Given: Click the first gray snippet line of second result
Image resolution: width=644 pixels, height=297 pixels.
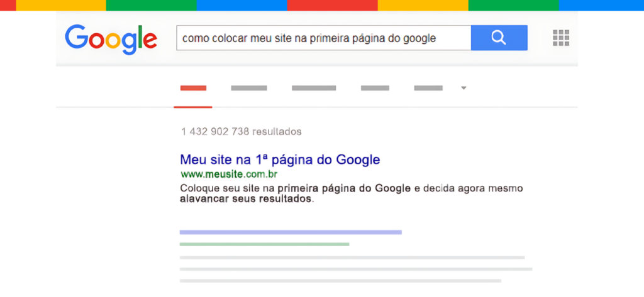Looking at the screenshot, I should [x=352, y=257].
